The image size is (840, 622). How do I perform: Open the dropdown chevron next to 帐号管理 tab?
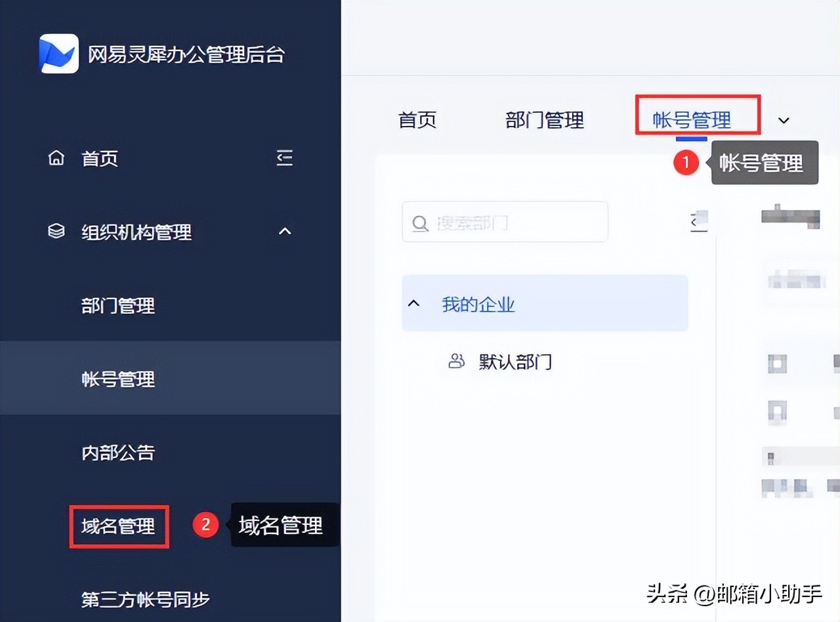pos(784,120)
